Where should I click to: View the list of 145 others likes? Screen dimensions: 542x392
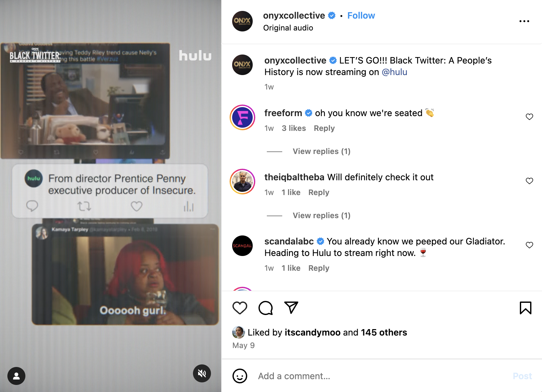(384, 332)
